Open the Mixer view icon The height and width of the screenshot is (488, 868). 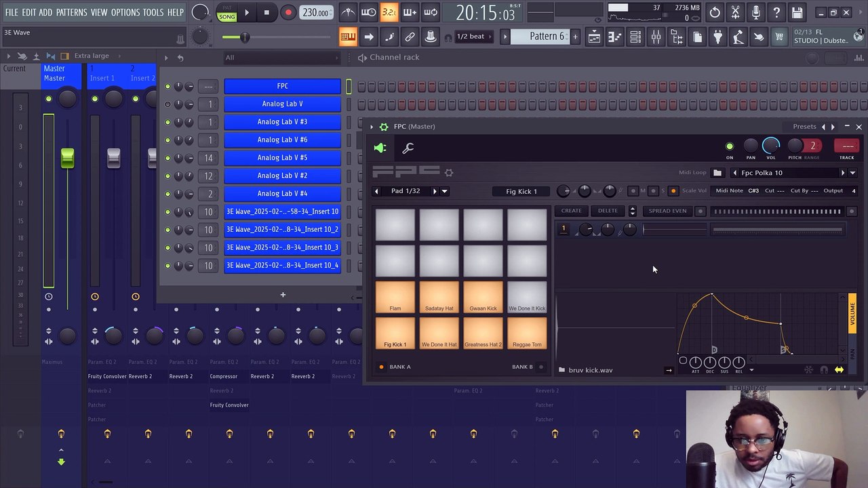tap(656, 37)
